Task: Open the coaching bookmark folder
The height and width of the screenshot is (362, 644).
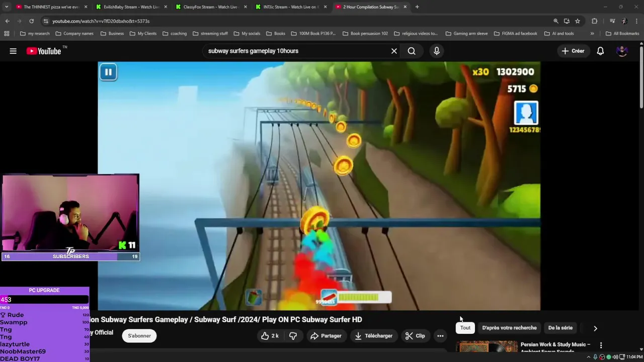Action: [x=174, y=34]
